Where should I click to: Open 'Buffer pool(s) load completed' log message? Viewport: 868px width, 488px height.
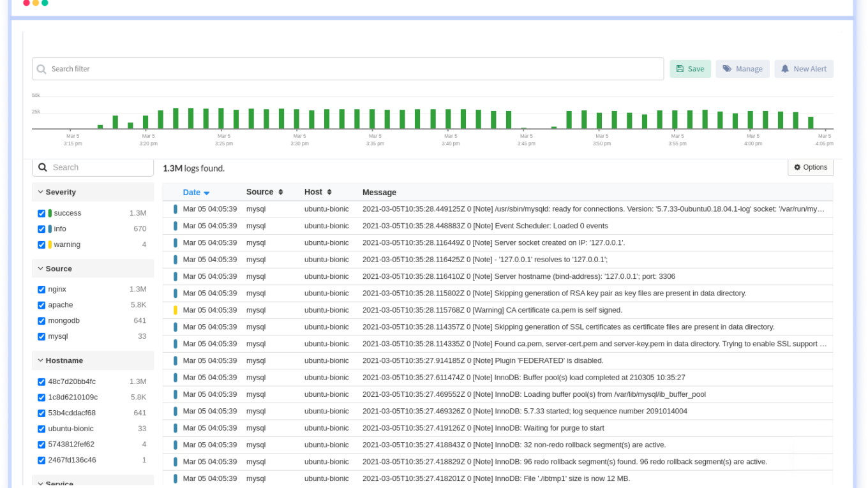pos(524,378)
